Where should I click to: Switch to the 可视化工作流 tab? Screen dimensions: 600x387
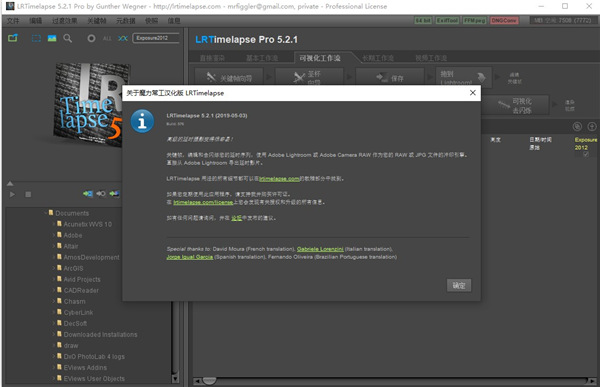(x=320, y=58)
